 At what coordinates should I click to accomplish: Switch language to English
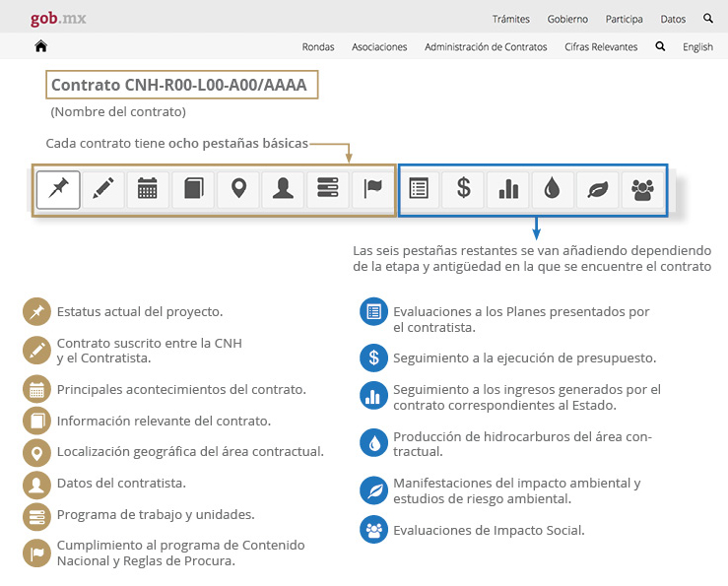tap(697, 47)
